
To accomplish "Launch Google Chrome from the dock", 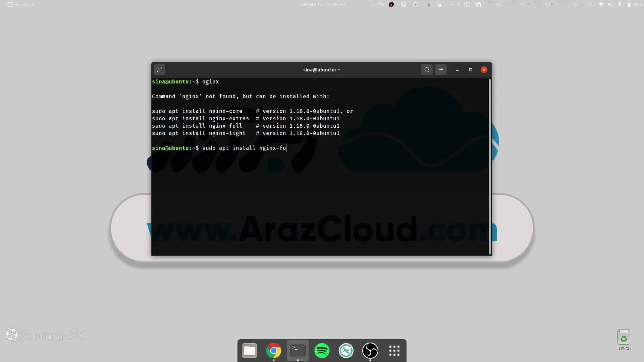I will 274,351.
